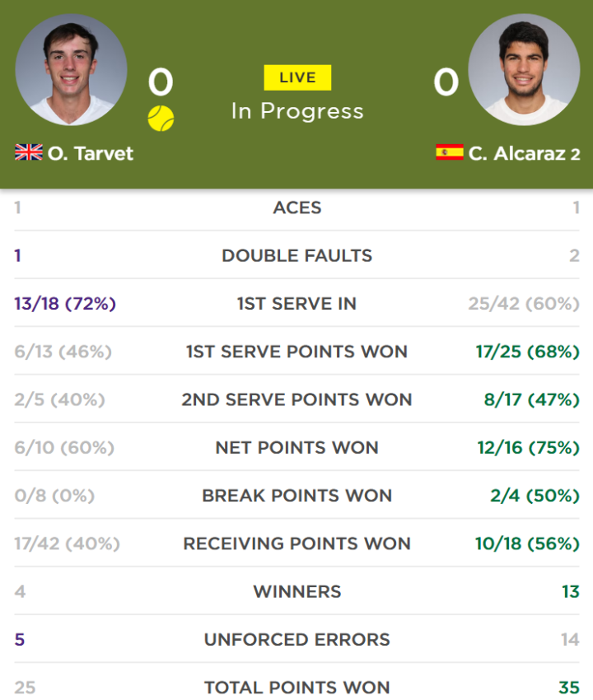Image resolution: width=593 pixels, height=700 pixels.
Task: Select the UNFORCED ERRORS label
Action: pyautogui.click(x=297, y=640)
